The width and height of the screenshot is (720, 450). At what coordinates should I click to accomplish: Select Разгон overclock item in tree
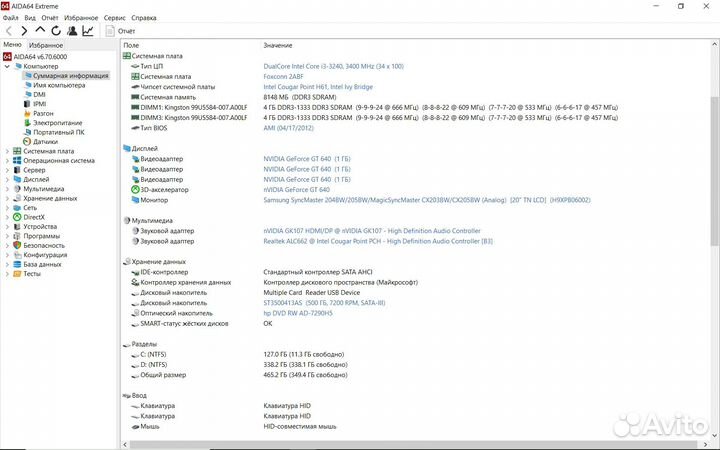[43, 113]
